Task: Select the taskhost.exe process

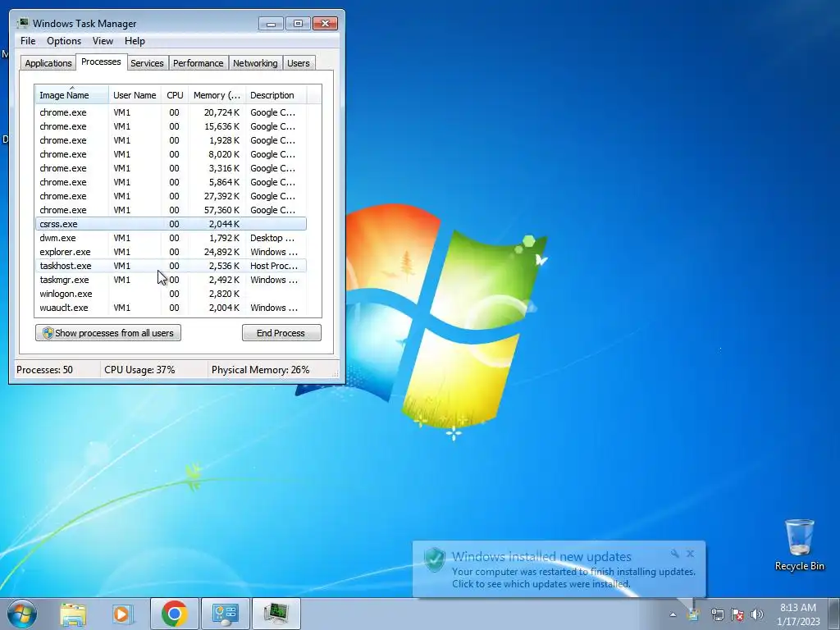Action: point(171,266)
